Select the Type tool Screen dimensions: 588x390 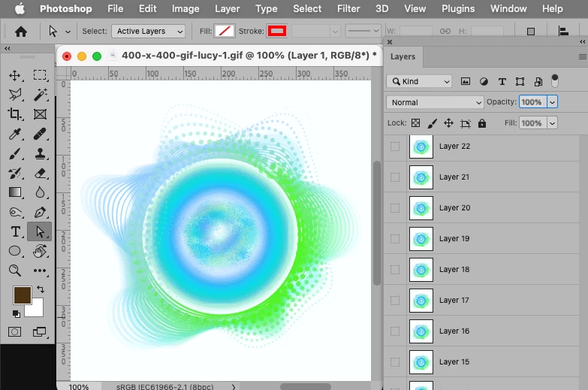[x=15, y=231]
